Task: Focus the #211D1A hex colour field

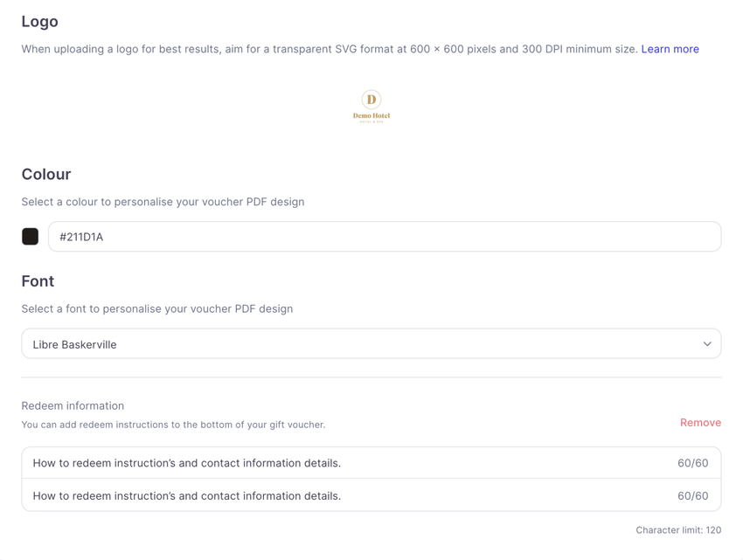Action: 385,237
